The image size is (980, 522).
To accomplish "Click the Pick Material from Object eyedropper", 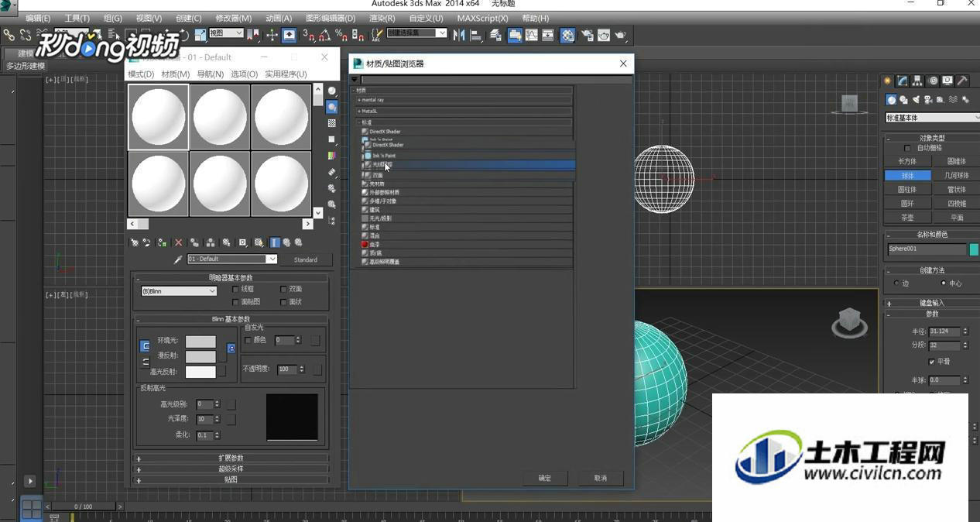I will point(178,259).
